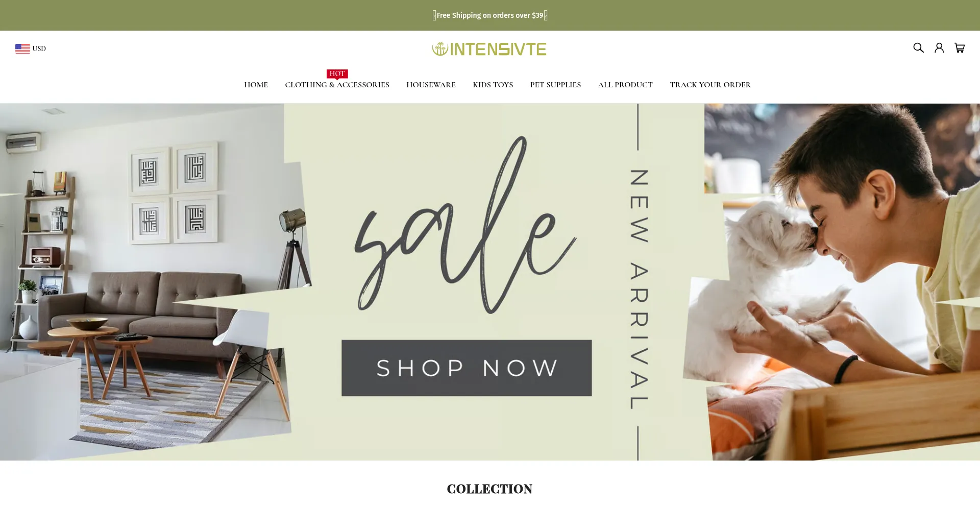View All Product page
980x507 pixels.
[x=625, y=85]
